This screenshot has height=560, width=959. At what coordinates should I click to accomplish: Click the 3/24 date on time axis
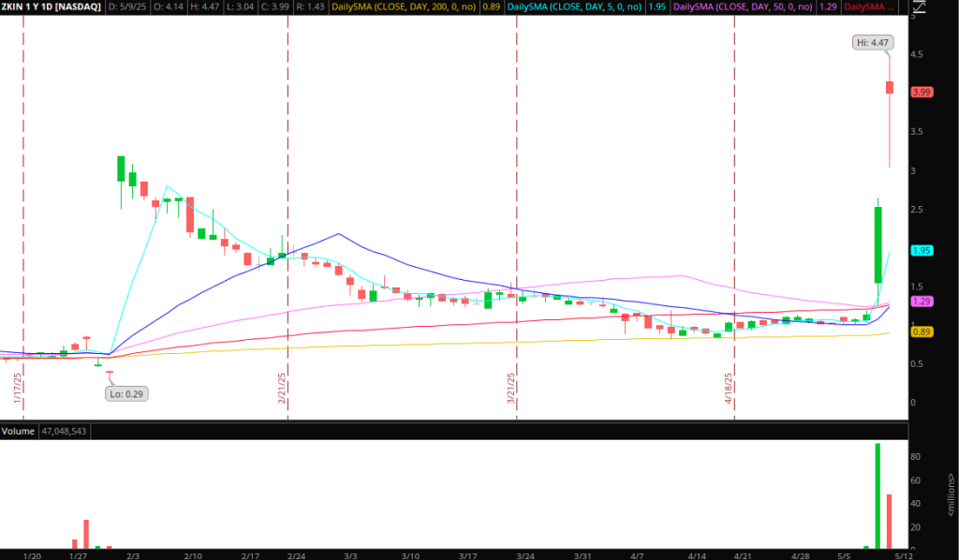(x=525, y=555)
